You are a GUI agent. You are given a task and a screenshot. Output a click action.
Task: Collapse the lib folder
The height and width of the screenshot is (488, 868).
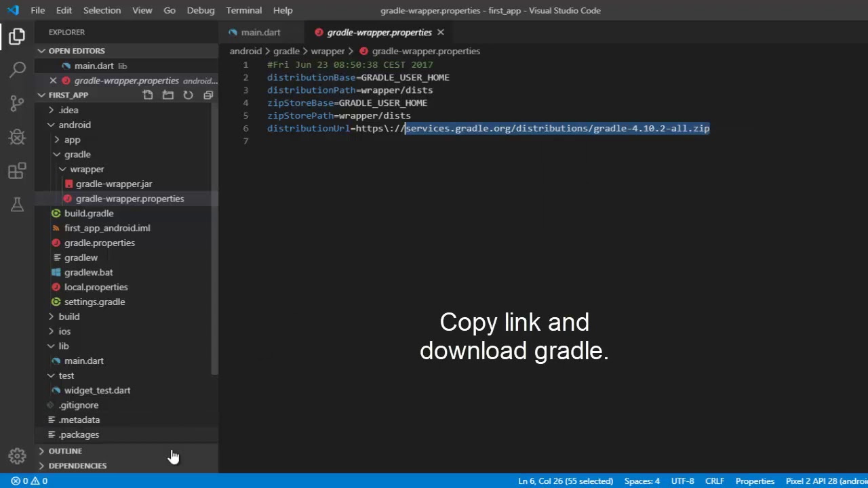[x=51, y=346]
